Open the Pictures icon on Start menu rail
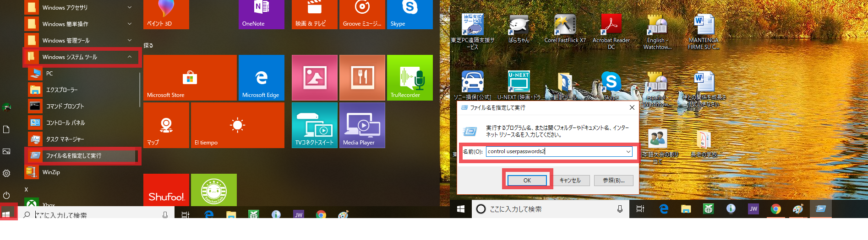The height and width of the screenshot is (240, 868). (x=6, y=151)
